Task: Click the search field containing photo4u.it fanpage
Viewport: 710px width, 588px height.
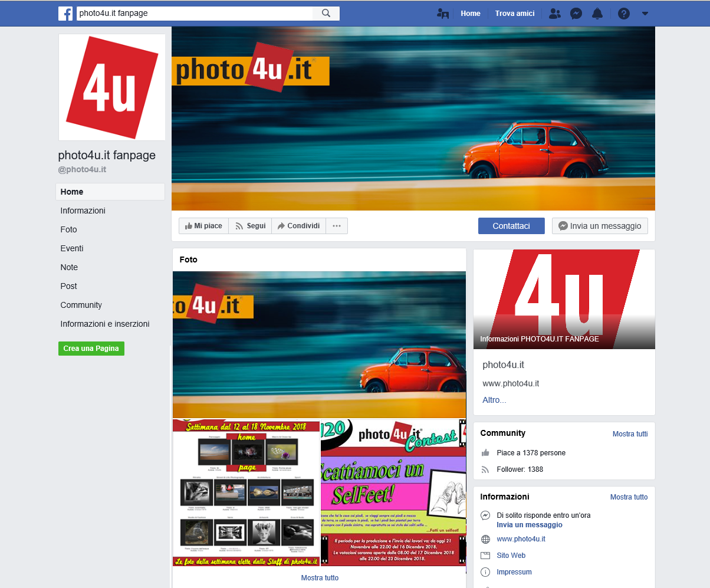Action: (x=195, y=14)
